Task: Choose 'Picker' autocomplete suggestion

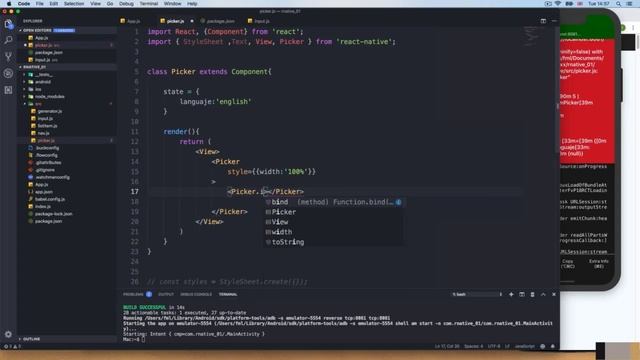Action: click(x=334, y=212)
